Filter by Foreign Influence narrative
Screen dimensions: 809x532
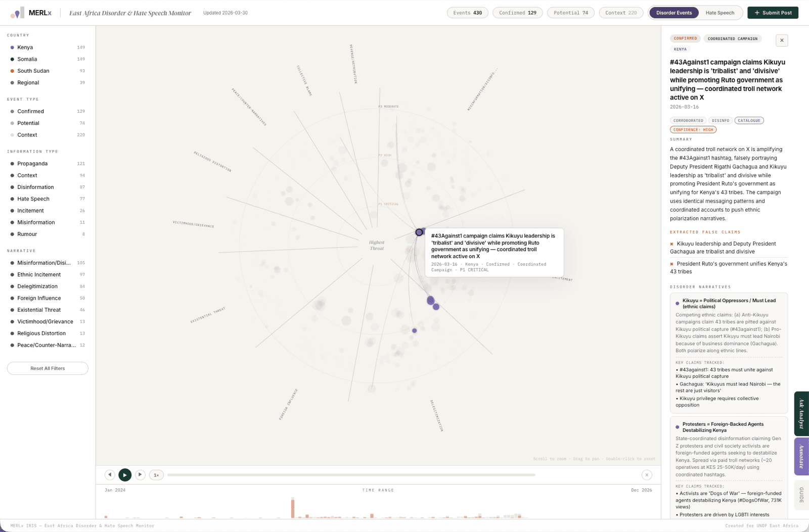tap(48, 298)
